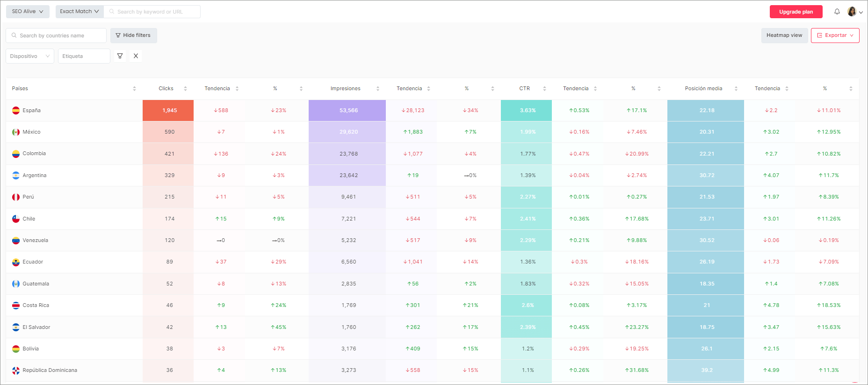Viewport: 868px width, 385px height.
Task: Switch to Heatmap view
Action: pos(784,36)
